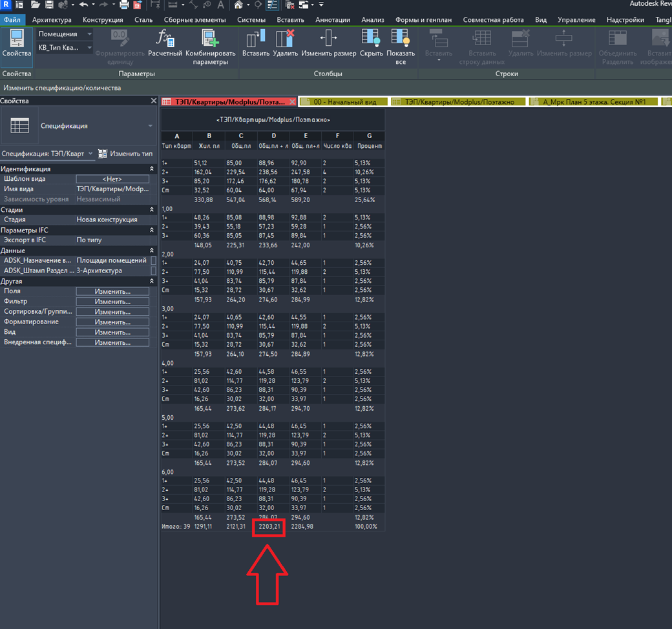The image size is (672, 629).
Task: Switch to the Архитектура ribbon tab
Action: (x=52, y=20)
